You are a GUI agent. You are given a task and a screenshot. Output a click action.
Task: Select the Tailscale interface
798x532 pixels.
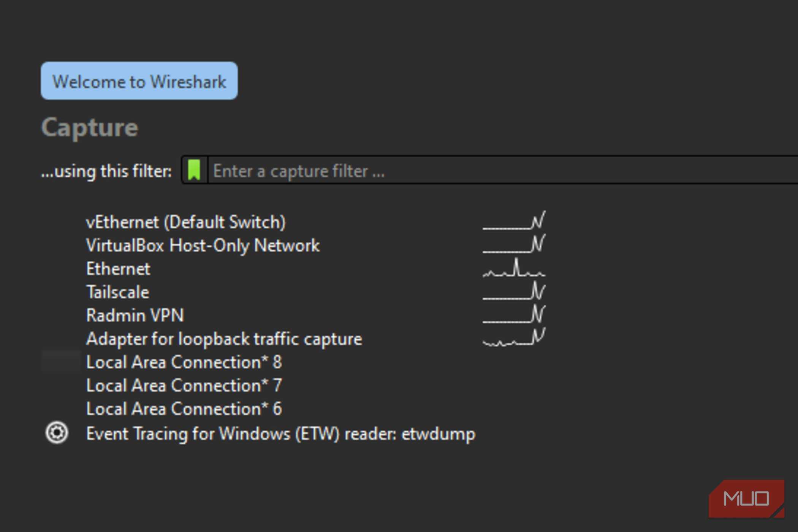[118, 292]
